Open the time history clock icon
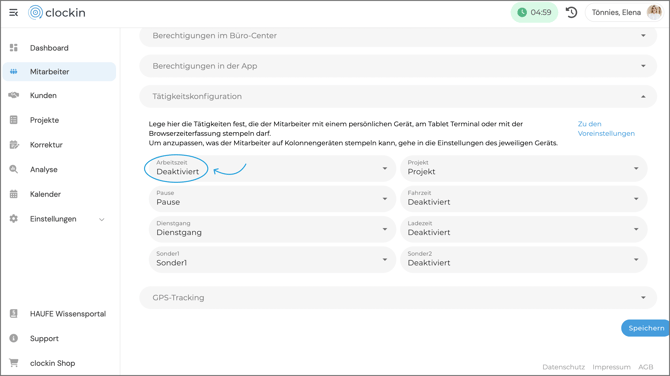The width and height of the screenshot is (670, 376). coord(571,12)
